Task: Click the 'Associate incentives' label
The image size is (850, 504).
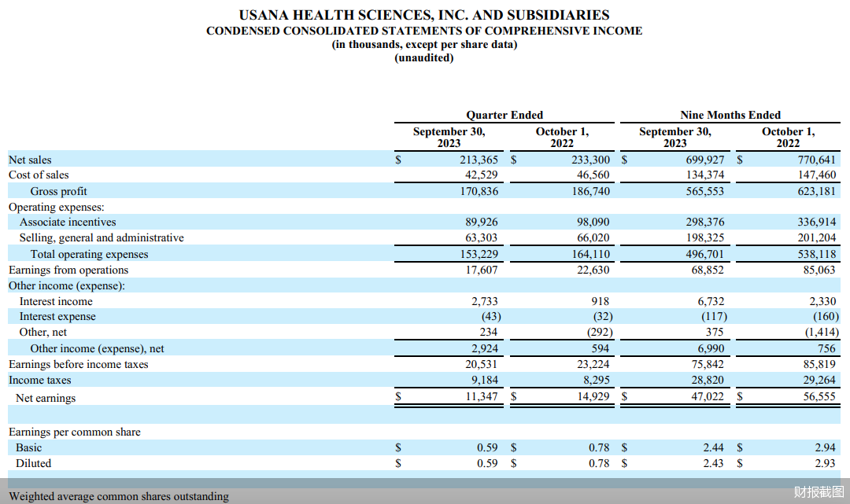Action: [x=68, y=222]
